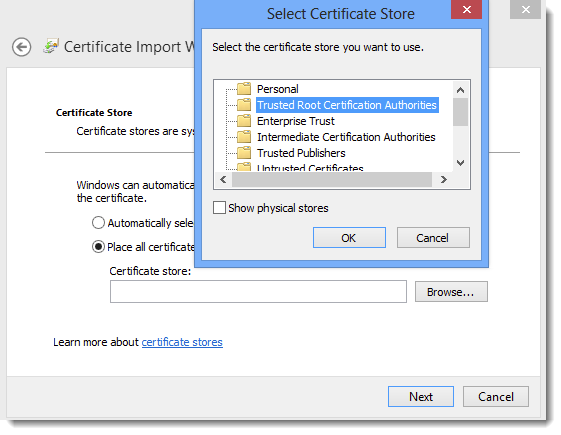Image resolution: width=561 pixels, height=435 pixels.
Task: Select Intermediate Certification Authorities store
Action: [x=346, y=137]
